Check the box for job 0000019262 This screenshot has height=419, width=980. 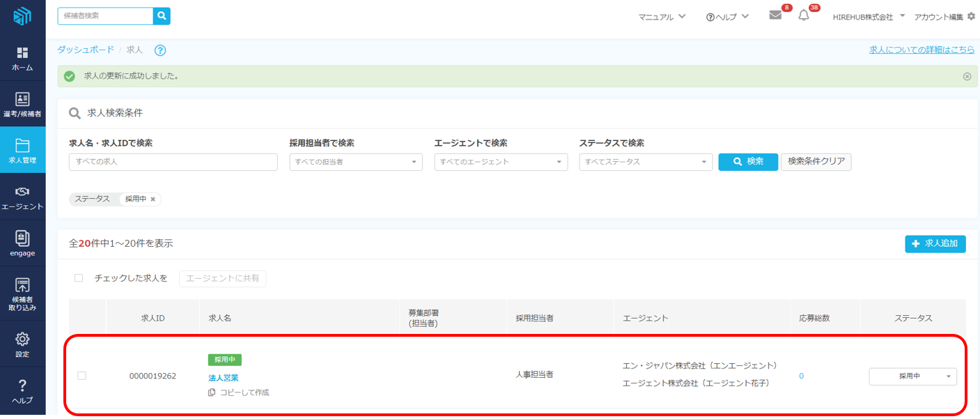point(81,376)
